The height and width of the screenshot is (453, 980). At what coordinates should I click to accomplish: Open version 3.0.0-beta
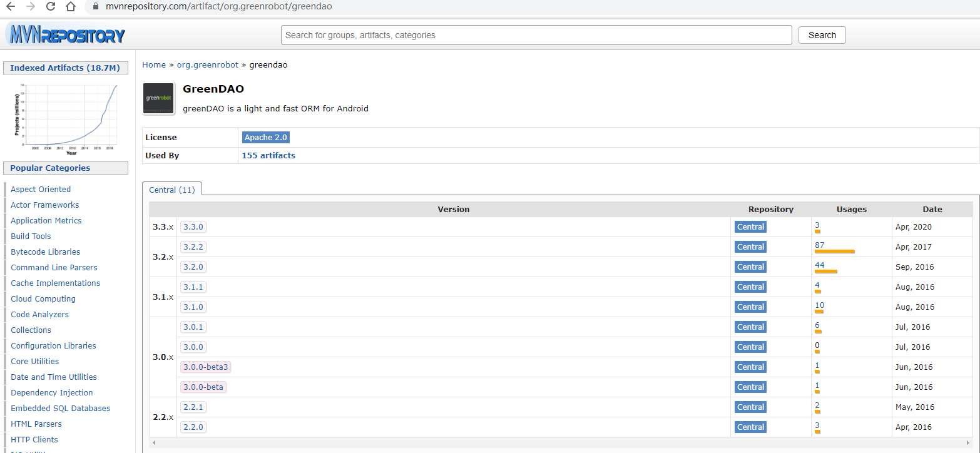point(203,387)
